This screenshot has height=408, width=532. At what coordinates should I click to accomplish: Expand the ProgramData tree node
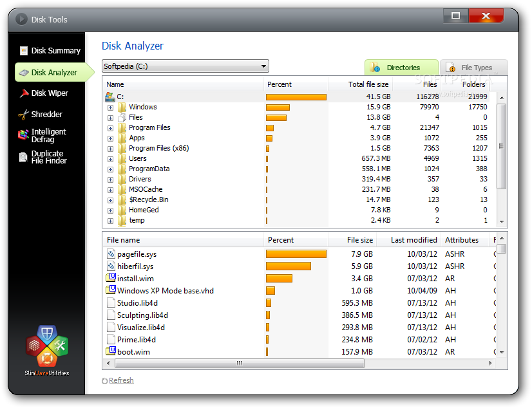coord(110,169)
